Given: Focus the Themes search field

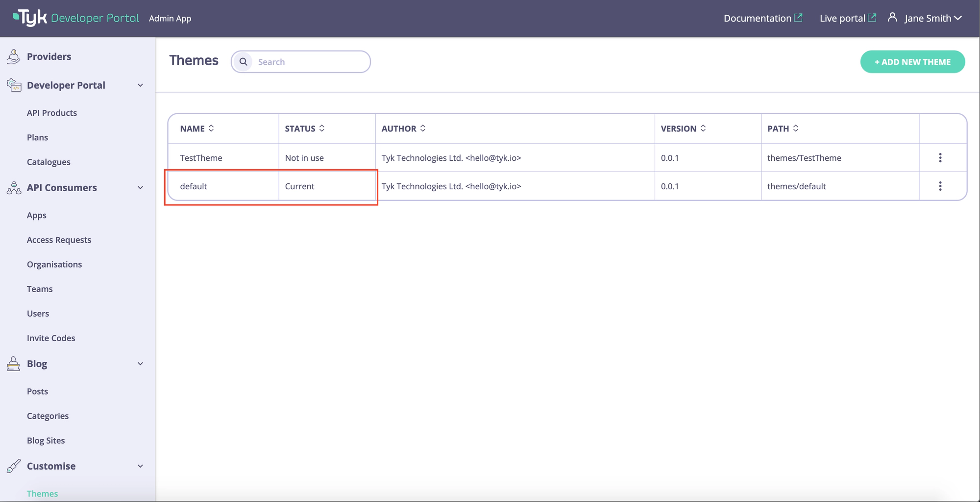Looking at the screenshot, I should coord(310,62).
